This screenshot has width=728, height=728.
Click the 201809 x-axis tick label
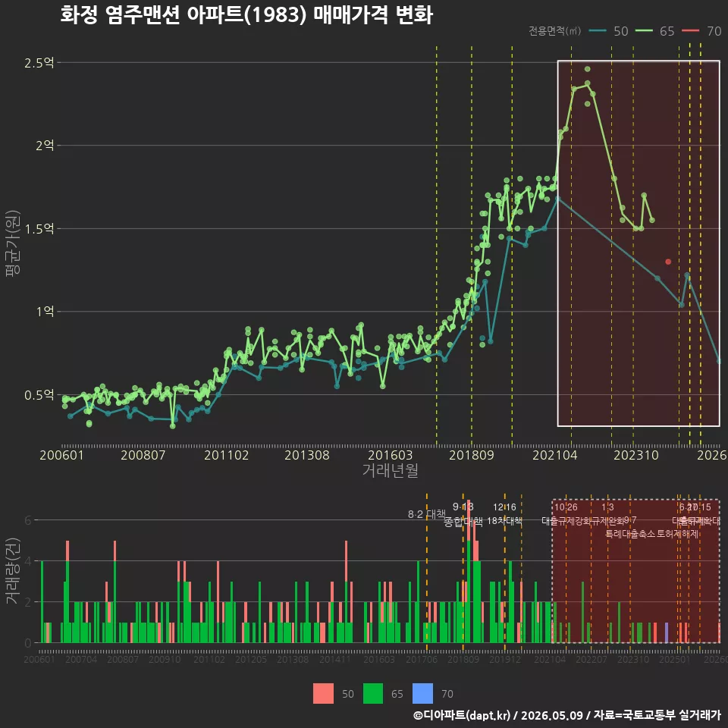[471, 455]
